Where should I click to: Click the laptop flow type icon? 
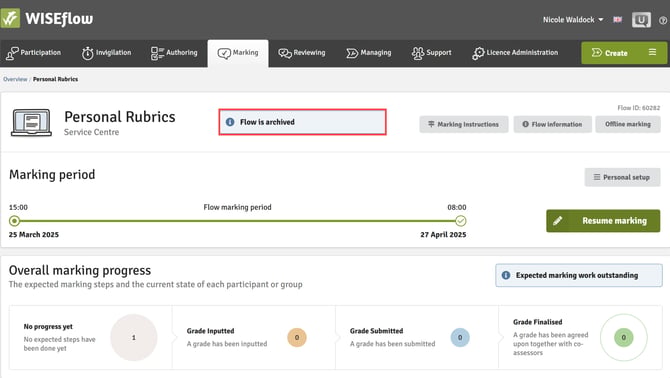tap(31, 123)
